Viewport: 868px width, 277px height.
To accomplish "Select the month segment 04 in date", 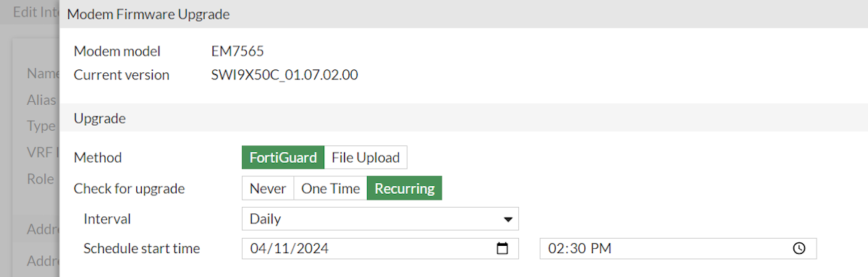I will (x=258, y=248).
